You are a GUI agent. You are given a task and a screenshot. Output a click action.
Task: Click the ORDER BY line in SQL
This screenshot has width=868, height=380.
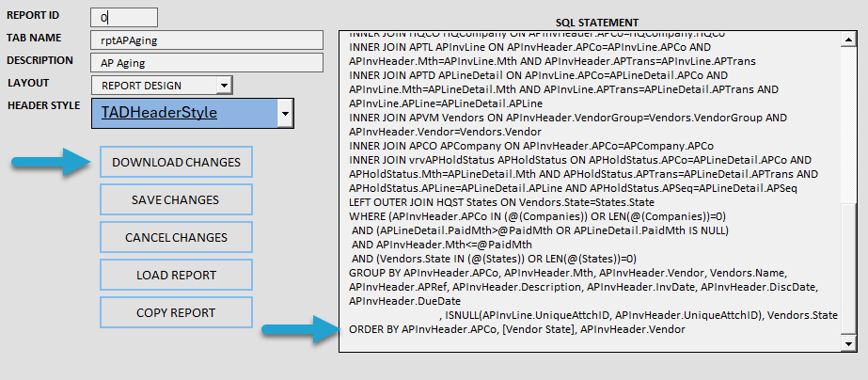click(517, 329)
